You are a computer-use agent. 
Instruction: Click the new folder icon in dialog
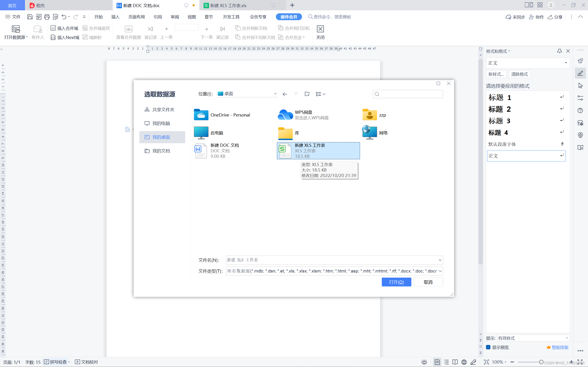pos(307,94)
